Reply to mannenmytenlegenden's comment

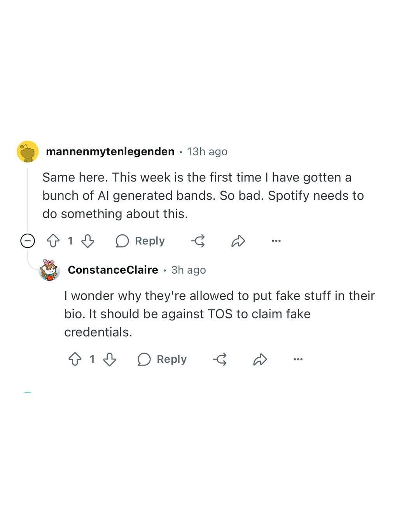(x=140, y=241)
